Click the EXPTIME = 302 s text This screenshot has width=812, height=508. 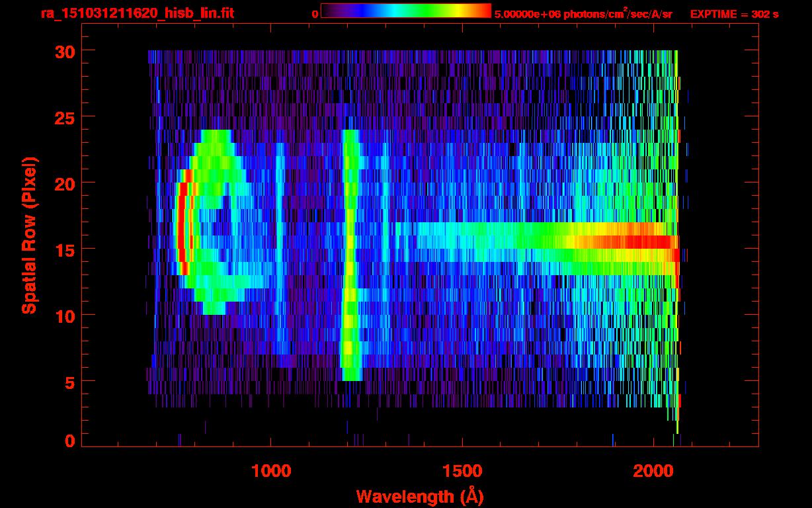tap(734, 14)
